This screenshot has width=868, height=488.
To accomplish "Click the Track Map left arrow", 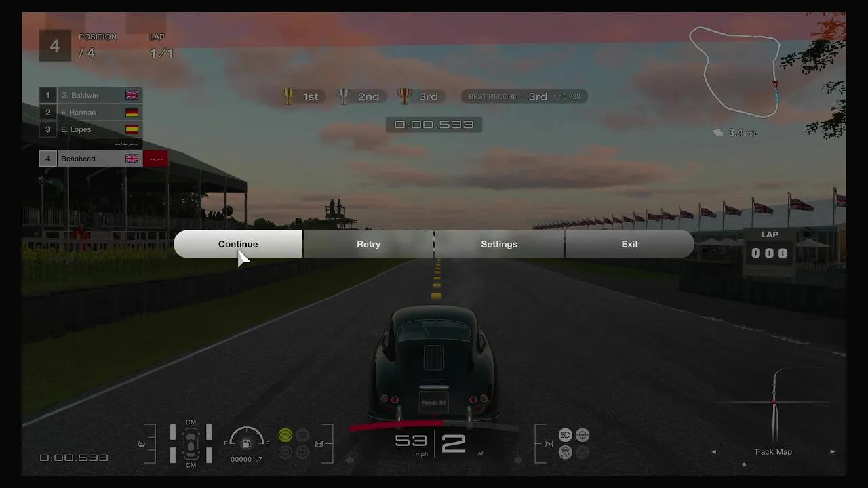I will pyautogui.click(x=713, y=452).
